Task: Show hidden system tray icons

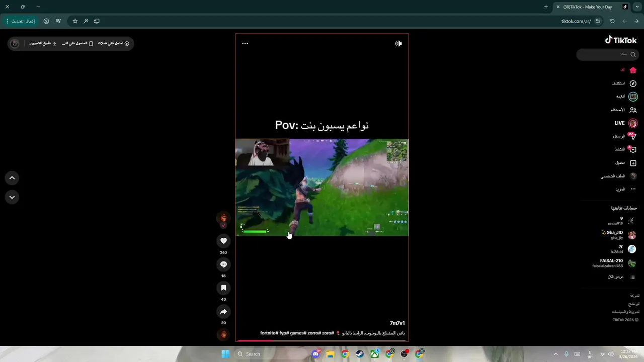Action: [555, 354]
